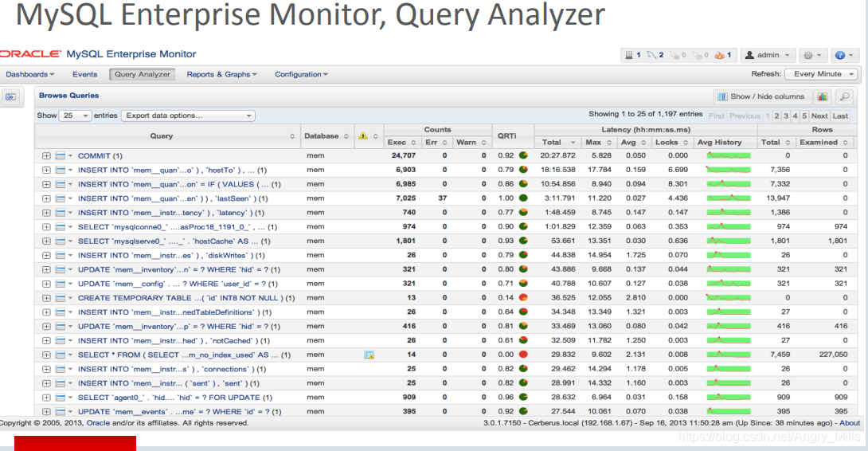Open the SELECT agent0_ FOR UPDATE query link
The image size is (868, 451).
pos(175,398)
